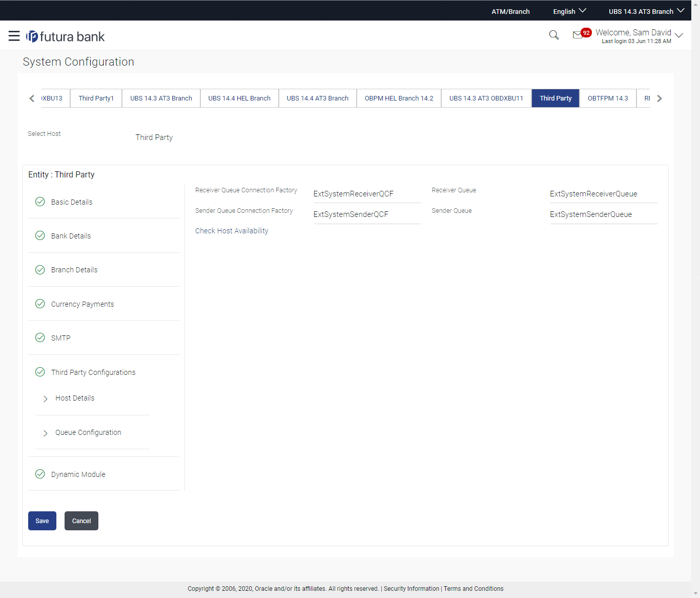The width and height of the screenshot is (700, 598).
Task: Click the Bank Details checkmark icon
Action: tap(40, 235)
